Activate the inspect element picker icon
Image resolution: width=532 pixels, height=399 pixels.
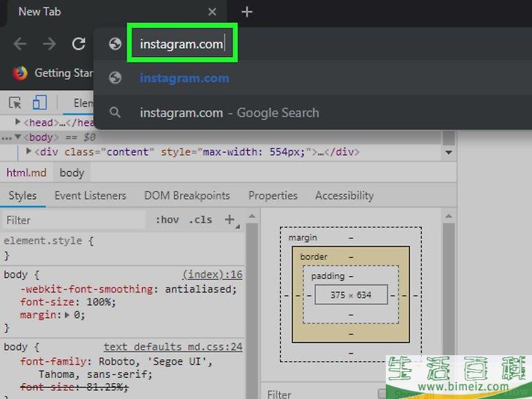[x=15, y=103]
